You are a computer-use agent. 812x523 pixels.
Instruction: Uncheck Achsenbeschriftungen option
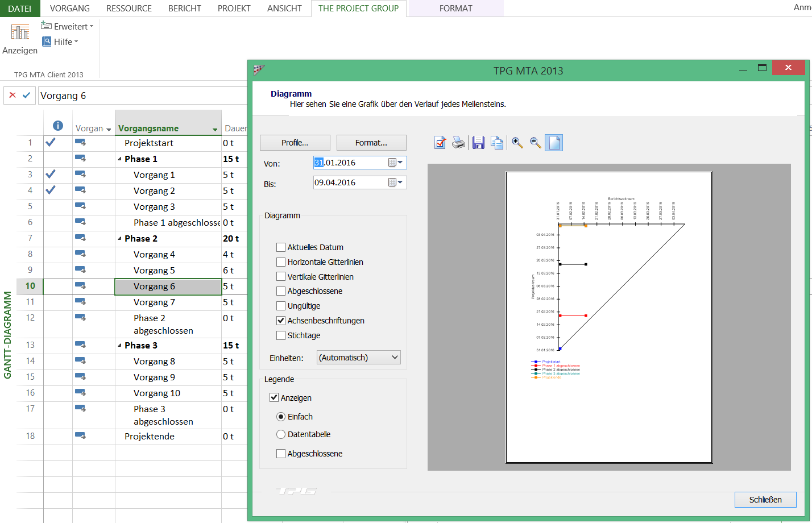click(281, 321)
